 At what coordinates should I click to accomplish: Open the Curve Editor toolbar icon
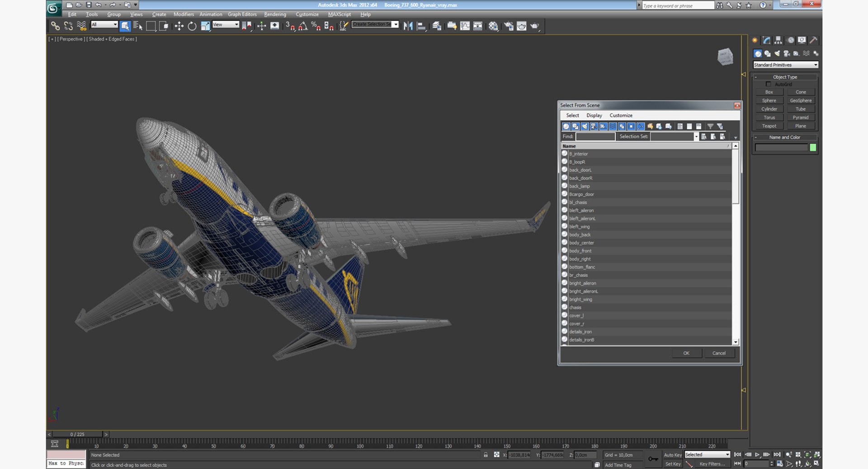pos(465,26)
